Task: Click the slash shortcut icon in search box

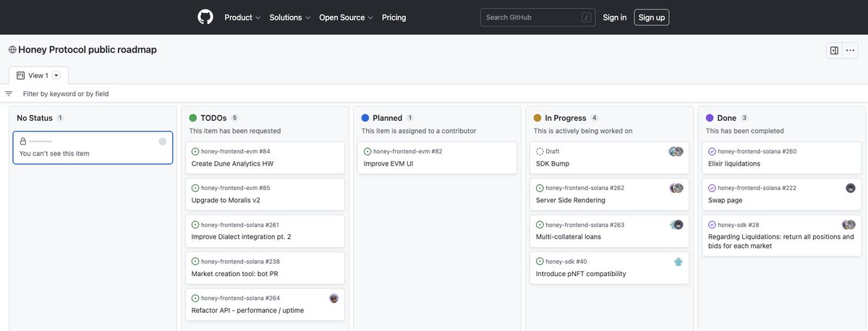Action: tap(586, 17)
